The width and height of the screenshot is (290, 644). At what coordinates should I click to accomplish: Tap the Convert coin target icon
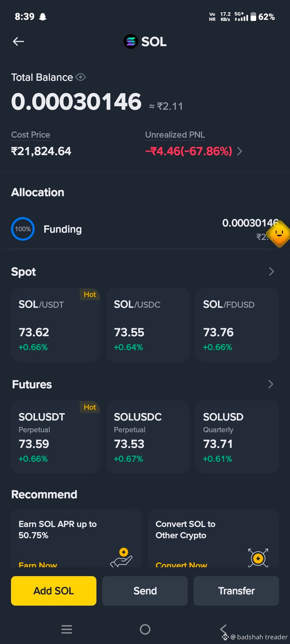pos(258,558)
